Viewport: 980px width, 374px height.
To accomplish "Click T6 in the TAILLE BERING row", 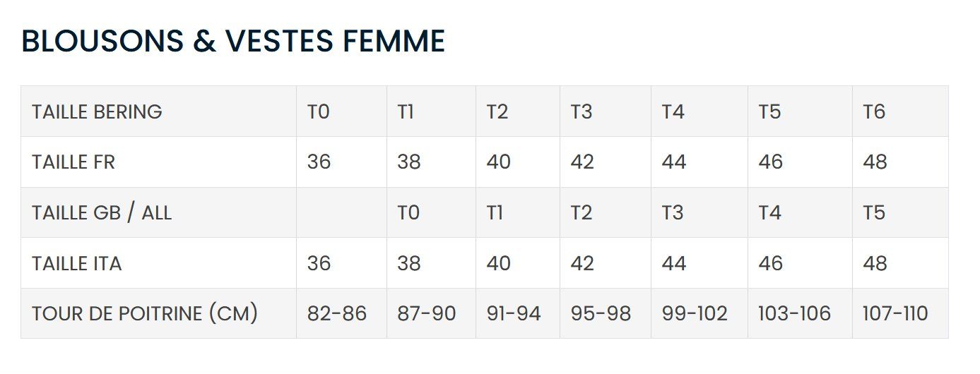I will (874, 111).
